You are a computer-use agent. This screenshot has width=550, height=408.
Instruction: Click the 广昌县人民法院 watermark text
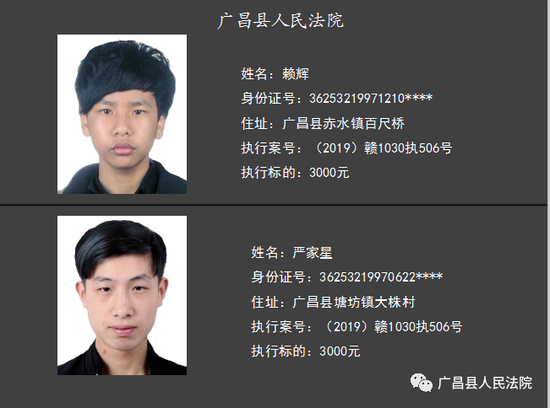pyautogui.click(x=485, y=383)
